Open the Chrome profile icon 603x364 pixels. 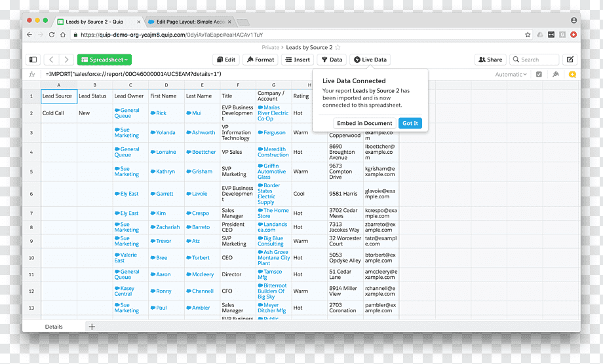[574, 20]
